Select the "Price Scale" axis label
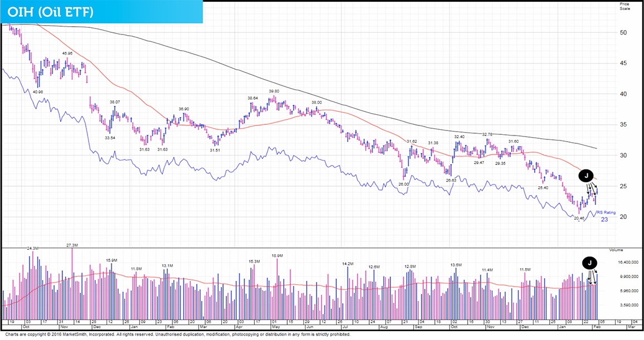The height and width of the screenshot is (340, 644). (624, 6)
